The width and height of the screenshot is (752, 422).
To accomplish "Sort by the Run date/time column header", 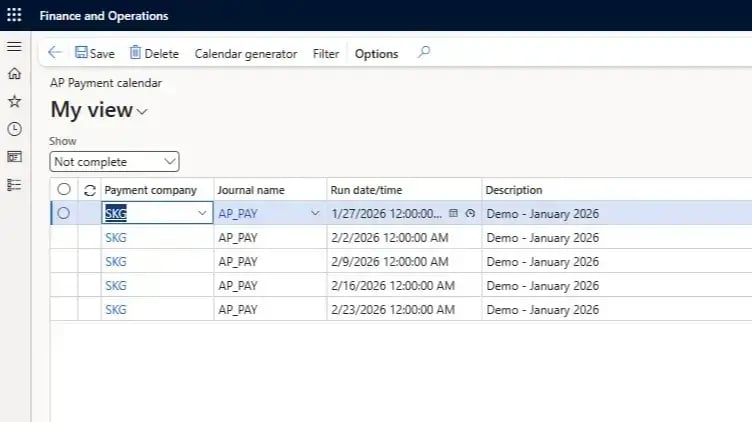I will point(366,190).
